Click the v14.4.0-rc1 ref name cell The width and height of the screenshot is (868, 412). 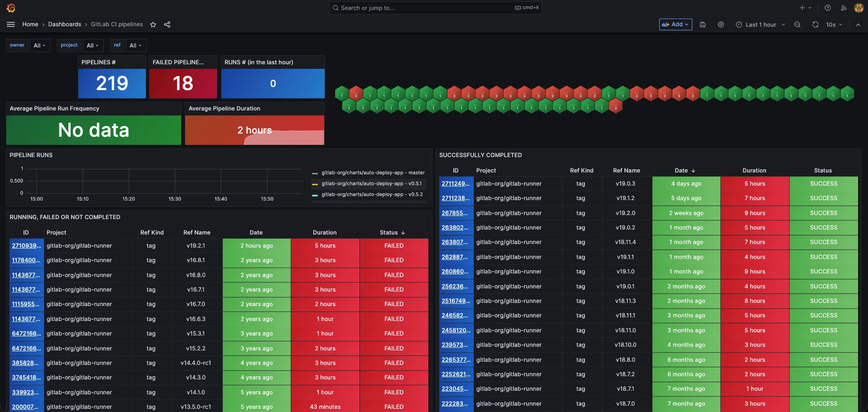[196, 363]
